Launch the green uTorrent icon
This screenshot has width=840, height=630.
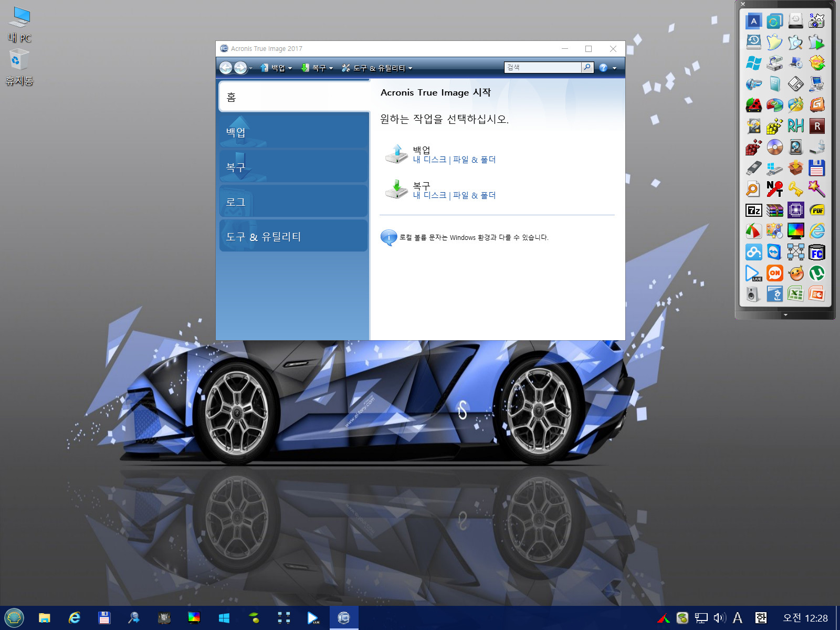pos(817,273)
